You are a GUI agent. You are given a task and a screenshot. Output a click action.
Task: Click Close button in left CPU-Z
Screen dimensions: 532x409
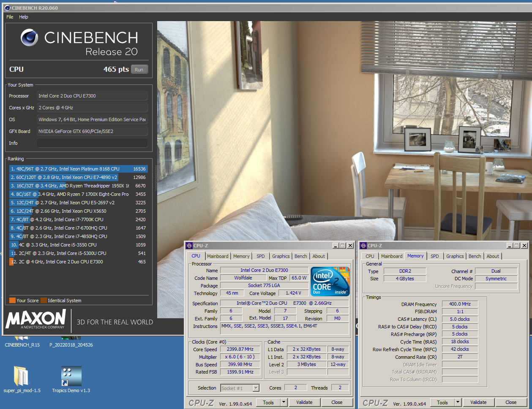coord(337,402)
